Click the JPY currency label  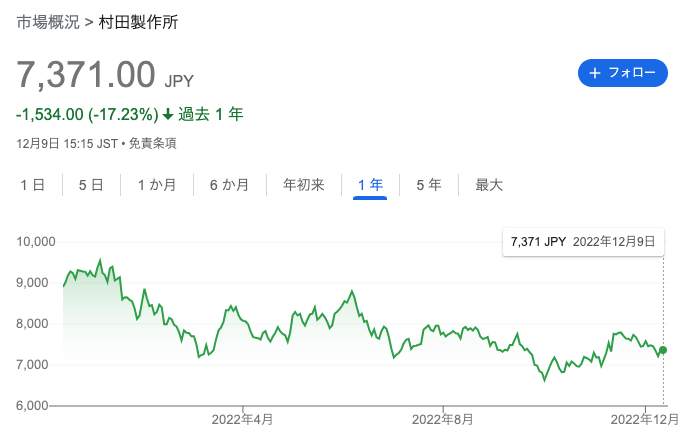[179, 81]
